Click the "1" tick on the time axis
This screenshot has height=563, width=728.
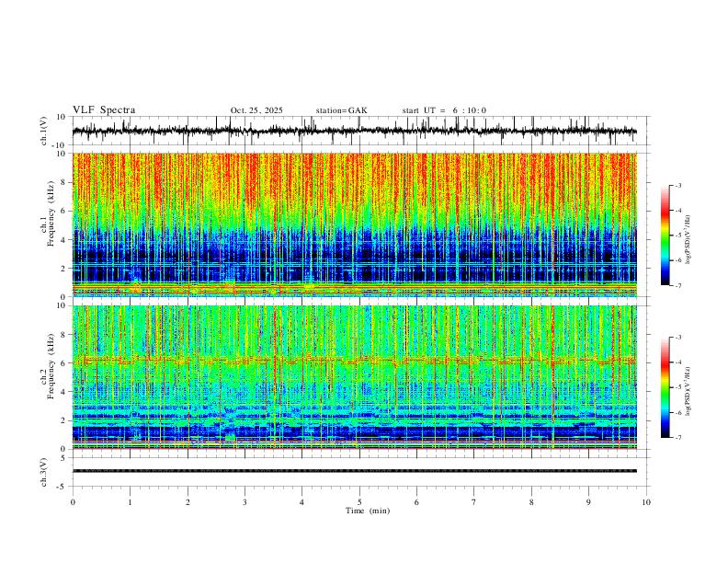(130, 502)
